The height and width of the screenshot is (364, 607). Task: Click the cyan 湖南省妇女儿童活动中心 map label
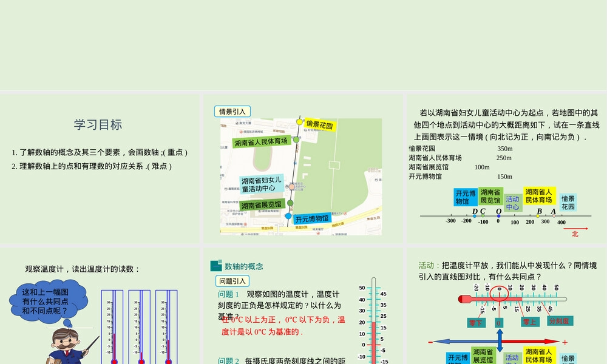[261, 184]
